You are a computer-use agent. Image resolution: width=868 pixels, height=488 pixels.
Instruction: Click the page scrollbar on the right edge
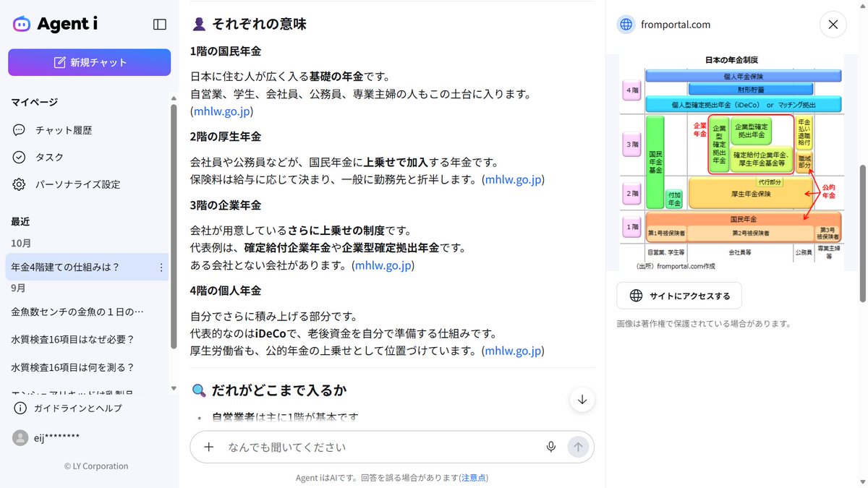862,233
